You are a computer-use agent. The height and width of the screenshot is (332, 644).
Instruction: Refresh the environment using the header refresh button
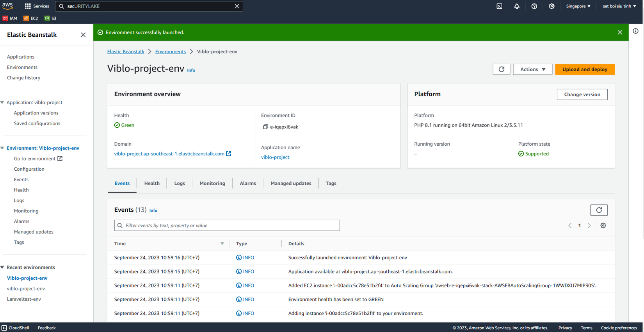tap(502, 69)
